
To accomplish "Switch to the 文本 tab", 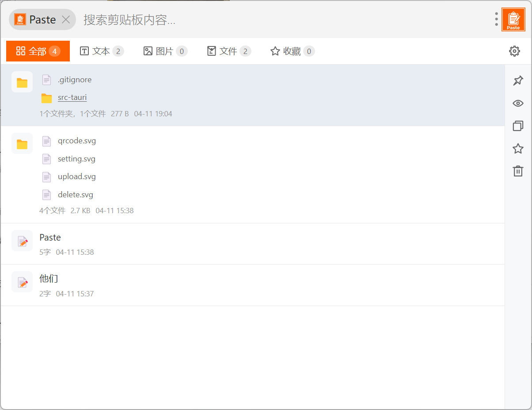I will click(x=102, y=51).
